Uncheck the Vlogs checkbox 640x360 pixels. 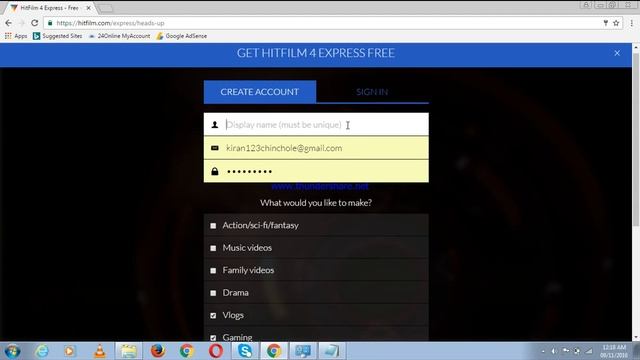click(x=213, y=315)
